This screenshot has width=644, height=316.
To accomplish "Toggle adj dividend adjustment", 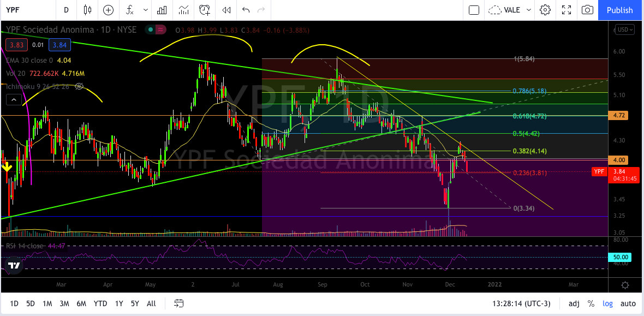I will point(574,303).
